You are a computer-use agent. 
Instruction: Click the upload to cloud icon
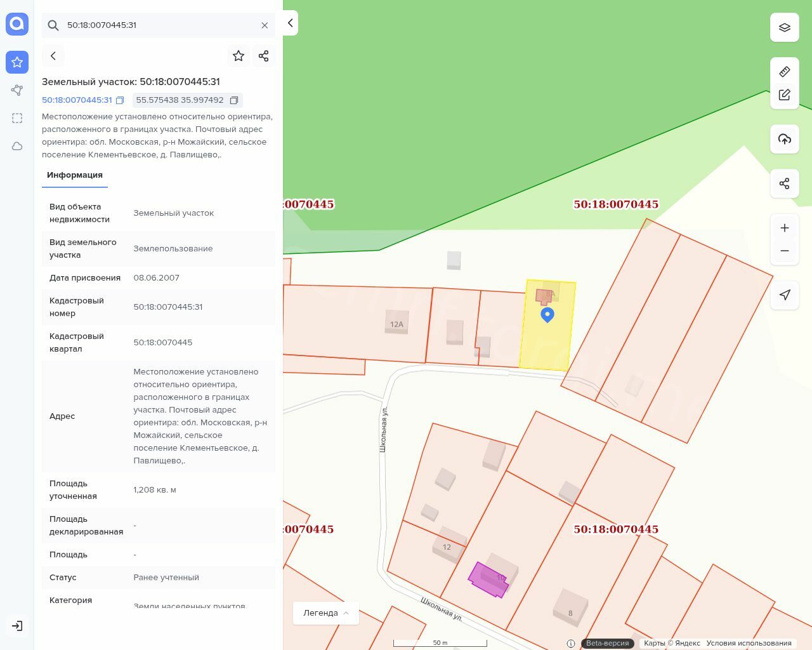click(x=785, y=140)
